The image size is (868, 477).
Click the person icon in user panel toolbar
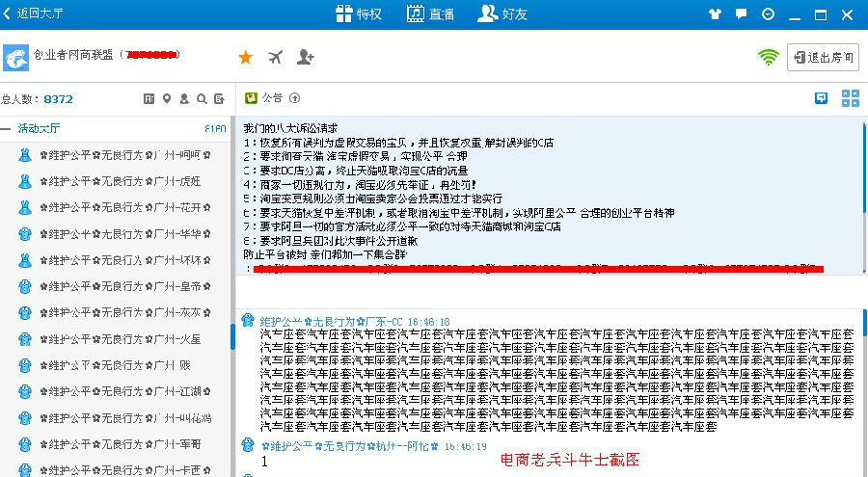click(x=184, y=99)
